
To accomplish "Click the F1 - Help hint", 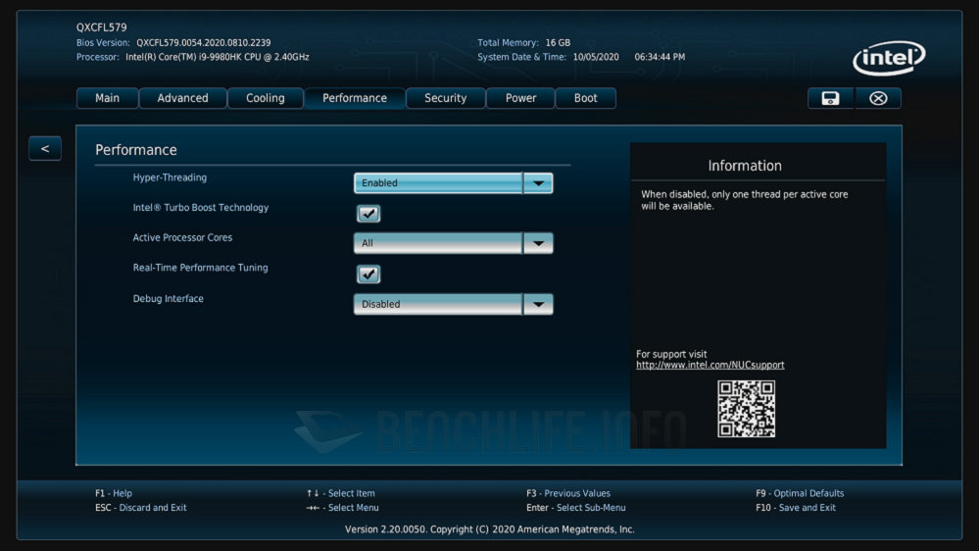I will tap(114, 493).
